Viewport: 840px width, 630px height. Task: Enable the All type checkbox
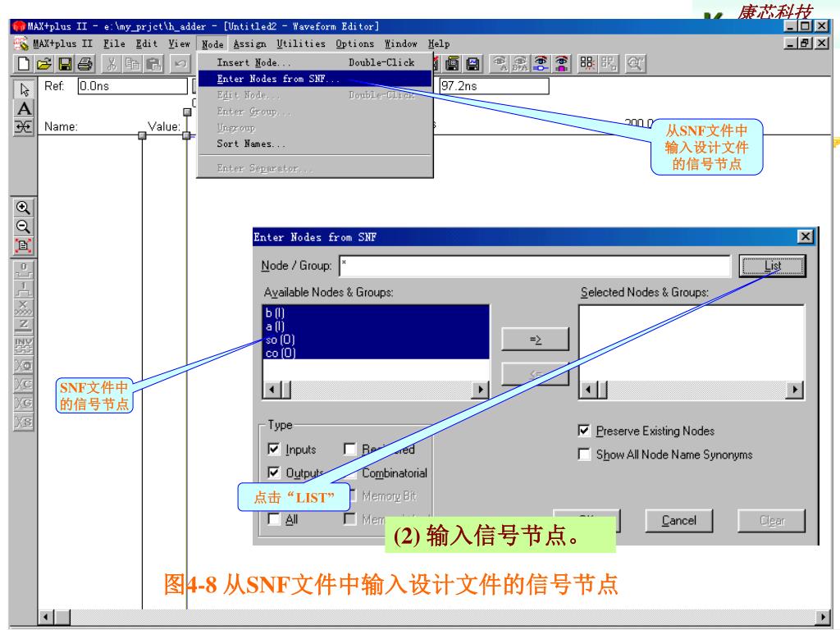point(274,519)
